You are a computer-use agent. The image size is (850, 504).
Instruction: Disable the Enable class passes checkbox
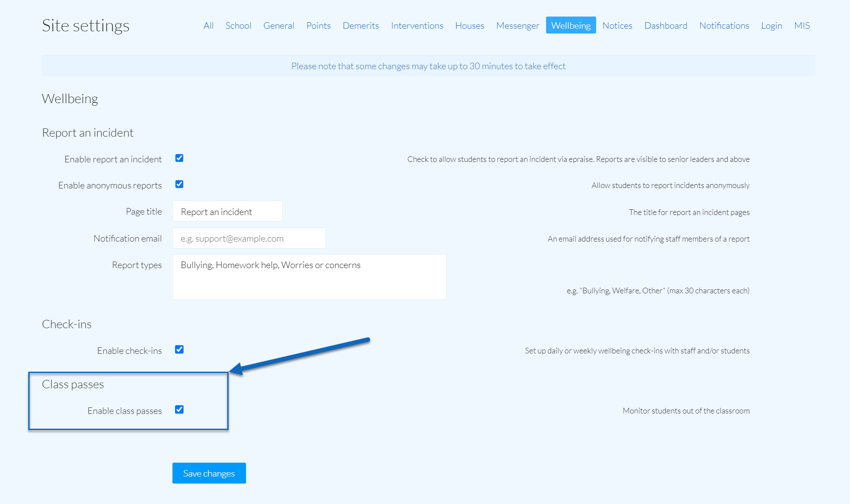click(x=179, y=410)
